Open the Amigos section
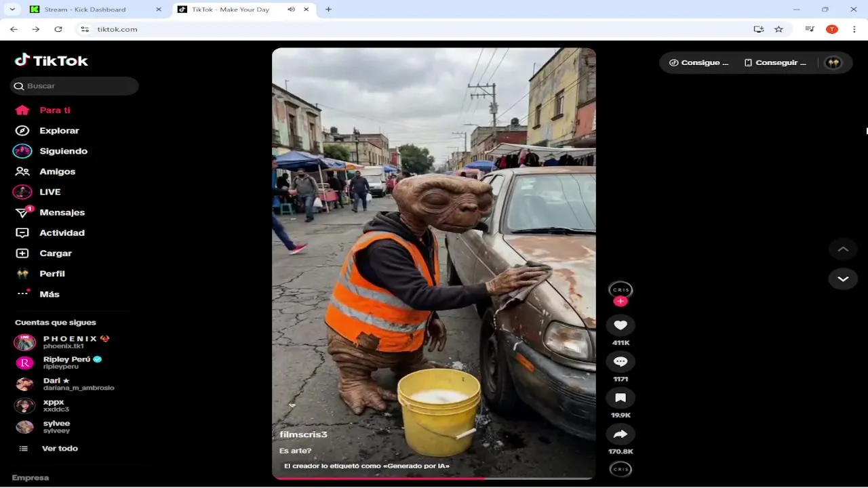 pyautogui.click(x=45, y=171)
